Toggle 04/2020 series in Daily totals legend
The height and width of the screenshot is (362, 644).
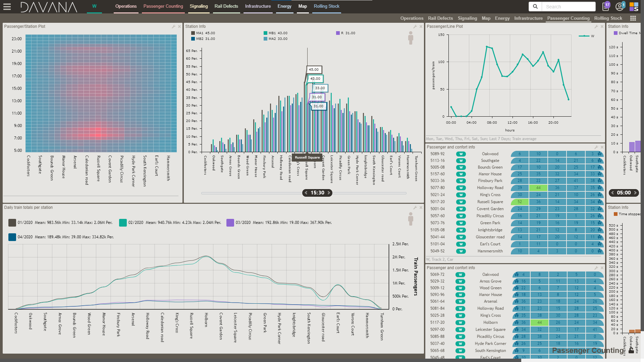pyautogui.click(x=12, y=237)
